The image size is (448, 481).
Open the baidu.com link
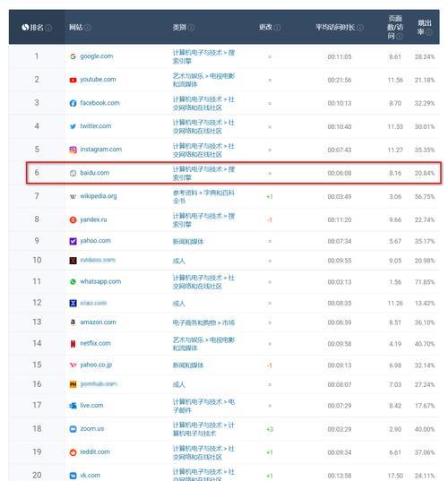click(94, 173)
